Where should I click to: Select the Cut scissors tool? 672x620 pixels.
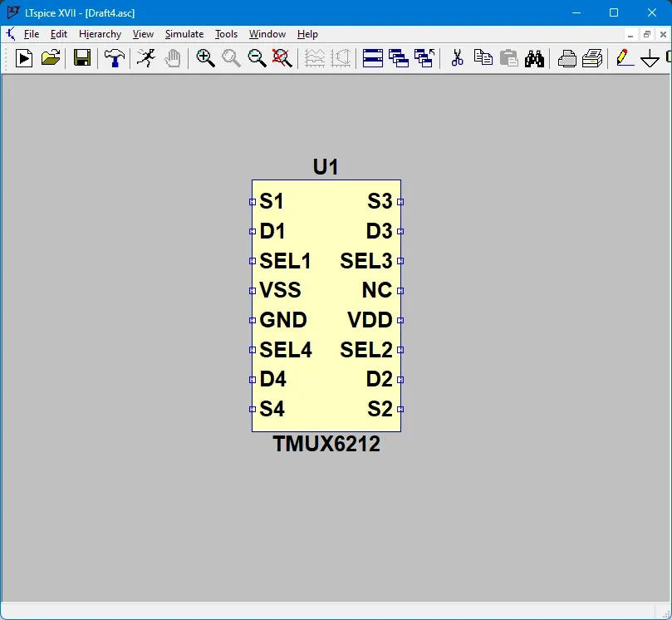458,58
